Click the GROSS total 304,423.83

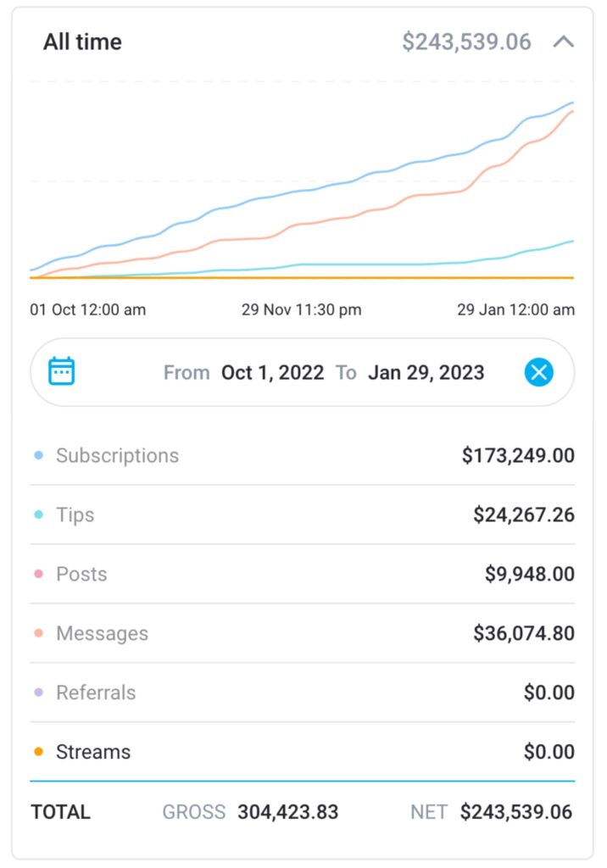288,812
